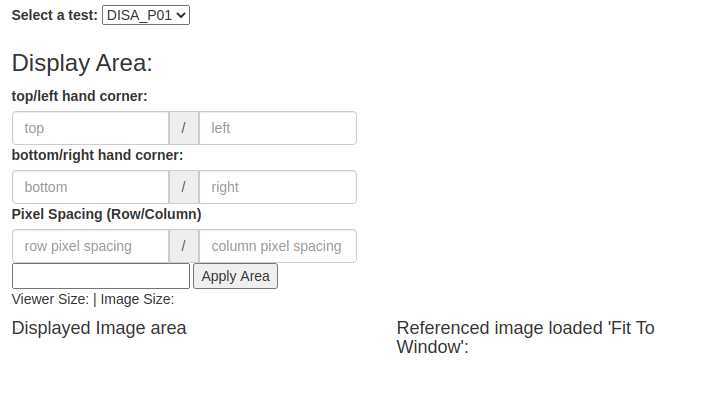Viewport: 708px width, 399px height.
Task: Click the 'top/left hand corner:' label
Action: click(79, 96)
